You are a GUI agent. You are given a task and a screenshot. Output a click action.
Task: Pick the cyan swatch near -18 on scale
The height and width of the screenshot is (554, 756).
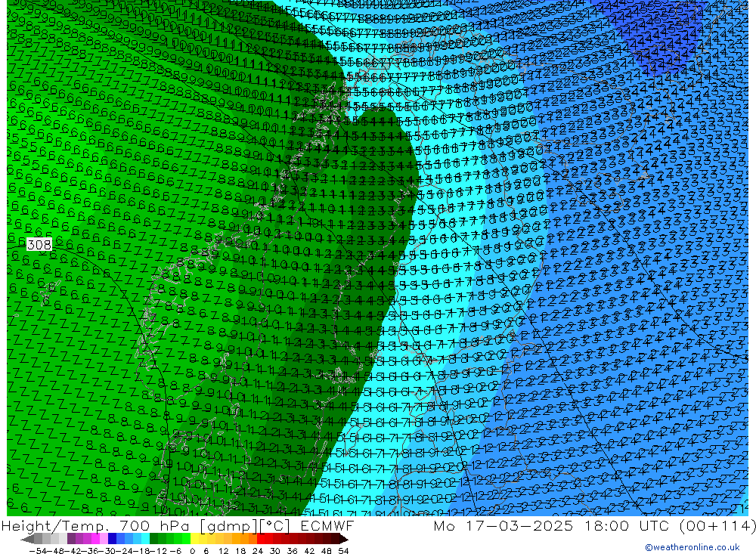pos(145,539)
